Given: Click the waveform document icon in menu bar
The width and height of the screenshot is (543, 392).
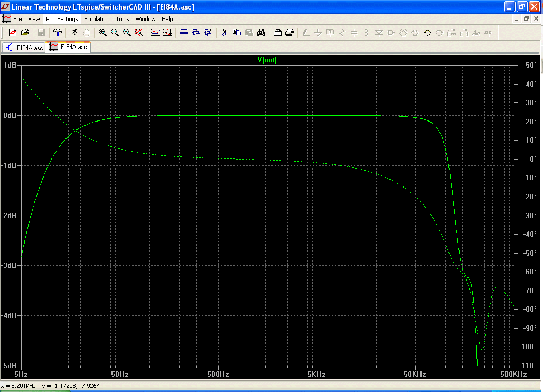Looking at the screenshot, I should (6, 18).
